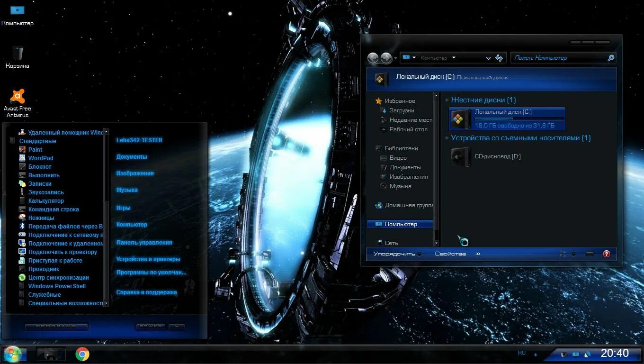Open Звукозапись sound recorder
This screenshot has width=644, height=364.
click(41, 192)
